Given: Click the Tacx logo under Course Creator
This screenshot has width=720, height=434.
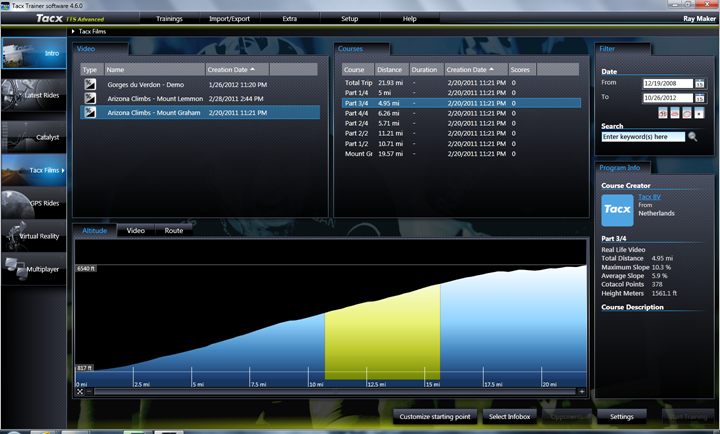Looking at the screenshot, I should [617, 210].
